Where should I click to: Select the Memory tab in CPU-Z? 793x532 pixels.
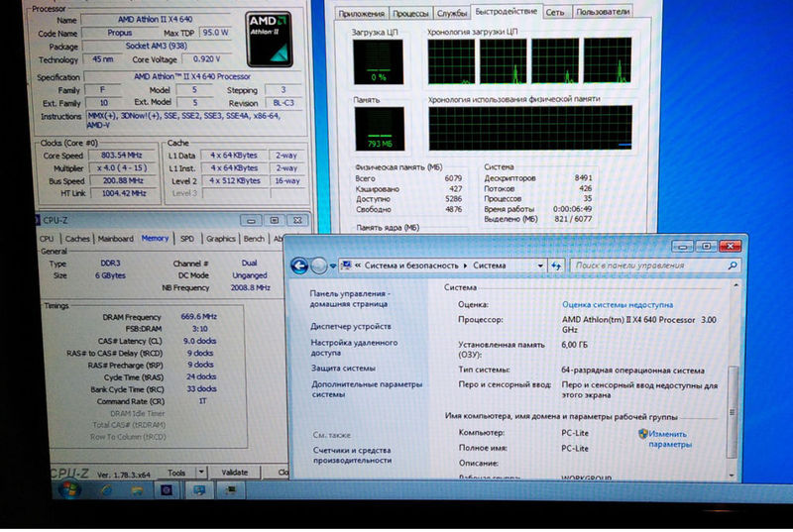click(155, 238)
